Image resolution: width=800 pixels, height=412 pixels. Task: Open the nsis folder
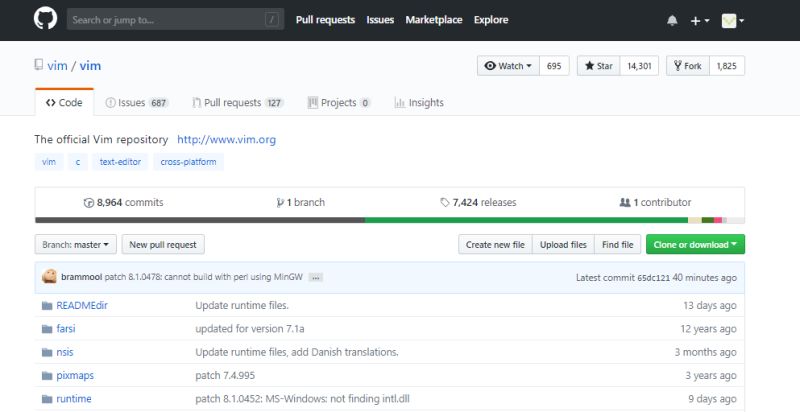pos(65,352)
